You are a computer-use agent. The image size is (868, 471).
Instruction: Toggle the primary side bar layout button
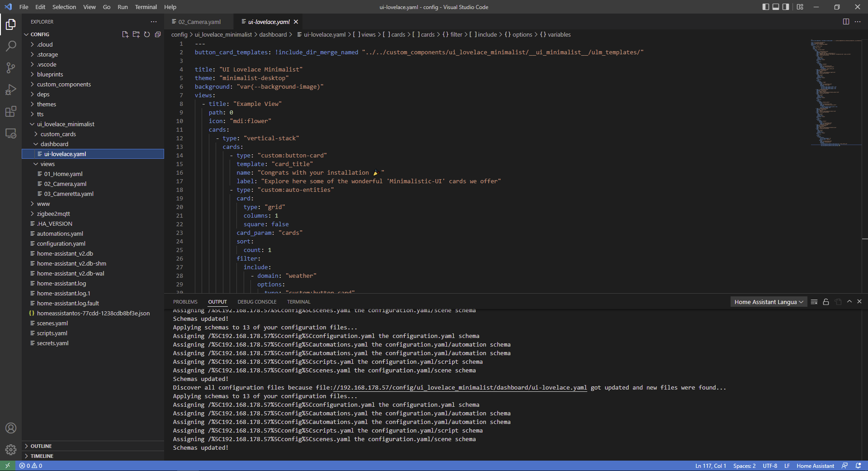(765, 7)
